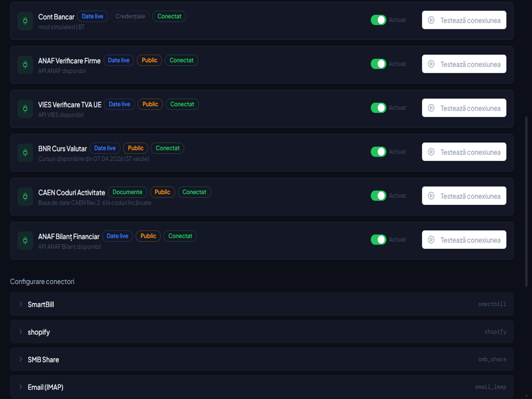
Task: Select the VIES Verificare TVA UE plug icon
Action: point(25,109)
